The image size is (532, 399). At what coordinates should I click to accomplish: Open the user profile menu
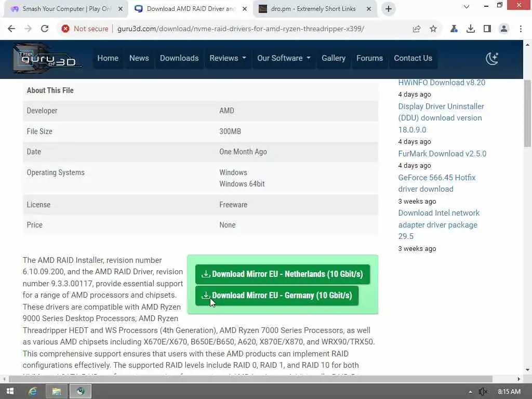pyautogui.click(x=504, y=29)
